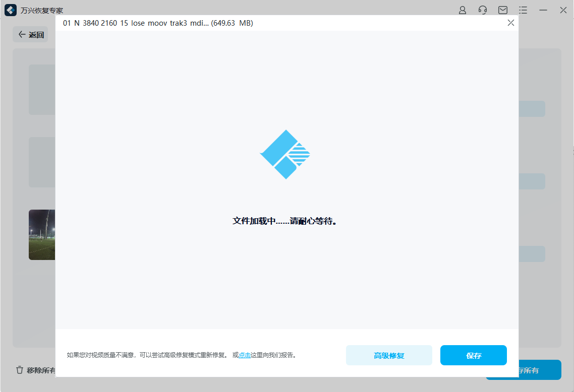This screenshot has height=392, width=574.
Task: Close the file preview dialog
Action: coord(510,23)
